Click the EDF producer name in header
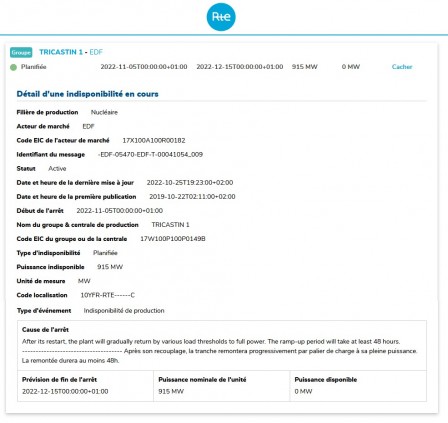This screenshot has width=448, height=423. [x=96, y=52]
